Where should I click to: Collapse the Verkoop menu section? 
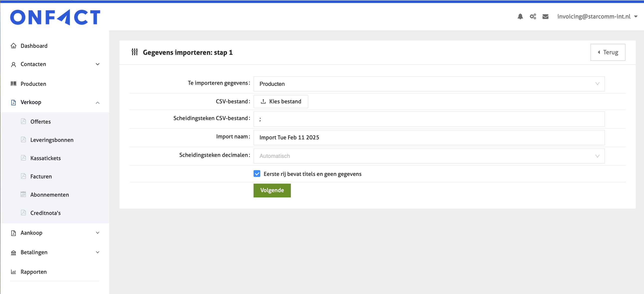[98, 102]
